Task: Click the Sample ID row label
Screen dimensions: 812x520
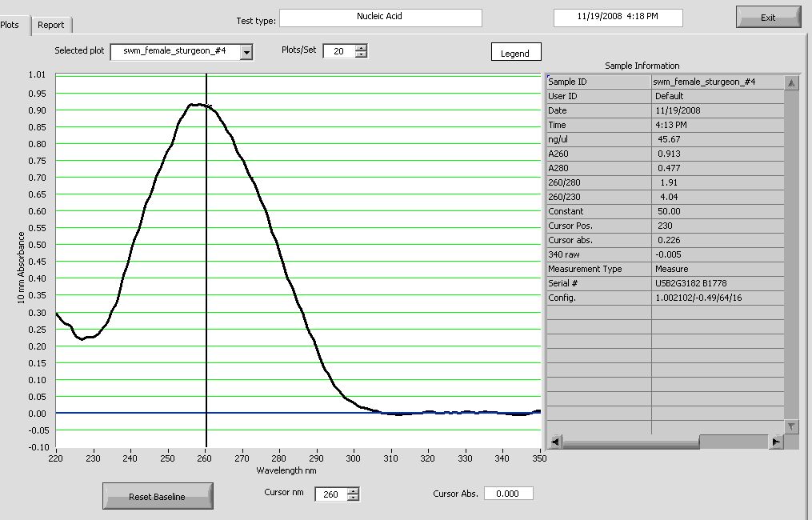Action: (567, 82)
